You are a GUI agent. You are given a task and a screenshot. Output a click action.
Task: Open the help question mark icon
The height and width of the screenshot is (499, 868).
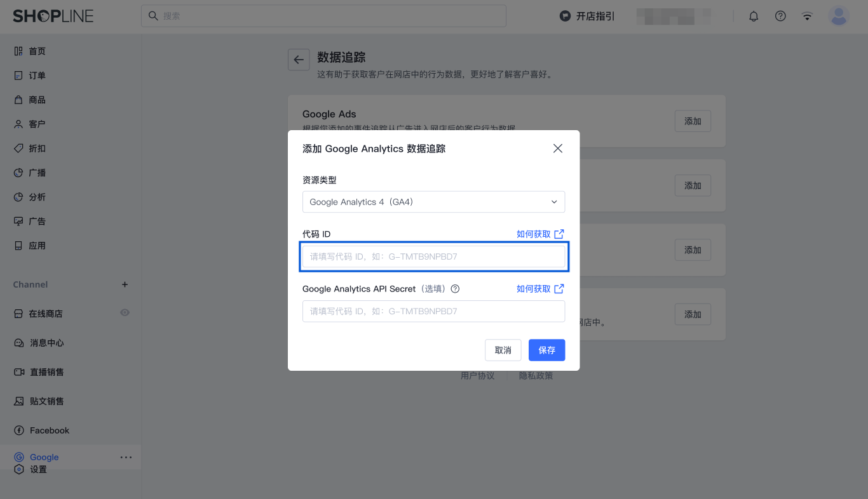(x=780, y=17)
